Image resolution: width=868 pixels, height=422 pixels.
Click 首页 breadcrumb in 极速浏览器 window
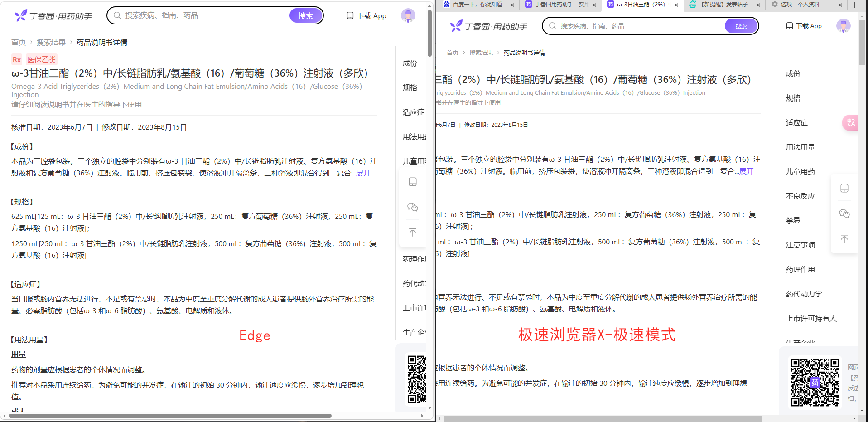pyautogui.click(x=453, y=53)
